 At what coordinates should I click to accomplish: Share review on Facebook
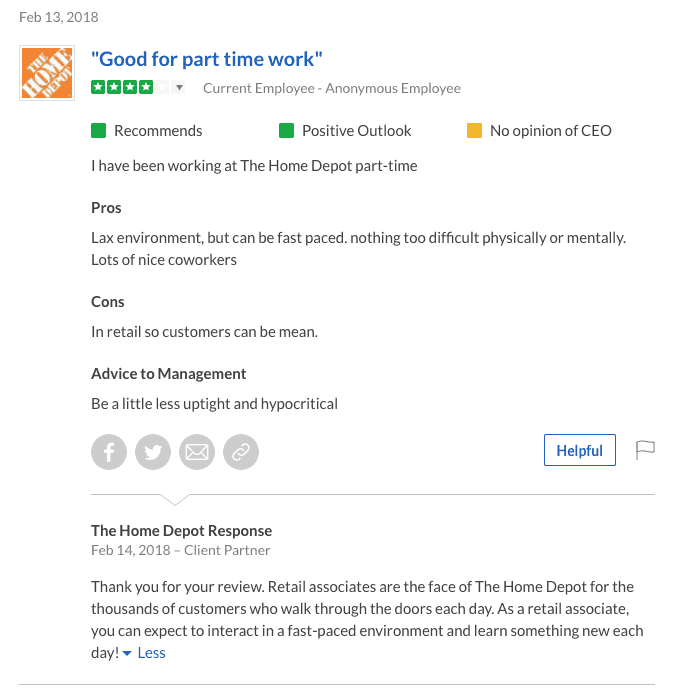pos(109,452)
